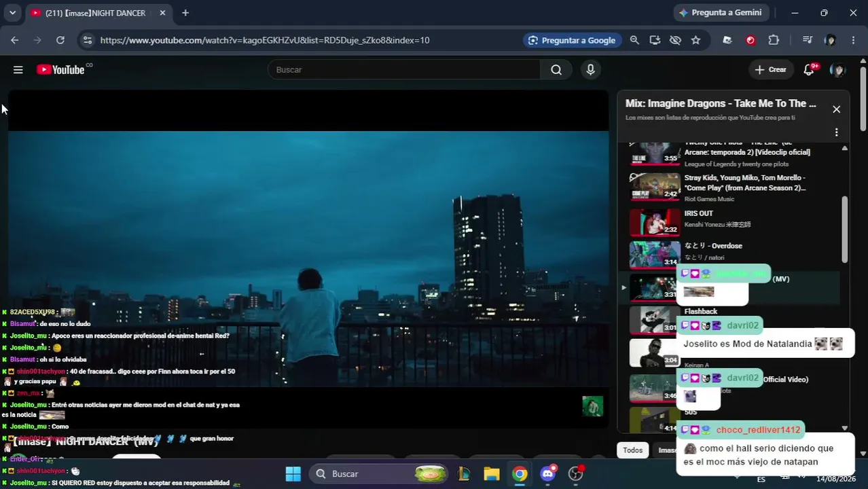Open YouTube notifications bell

click(x=809, y=69)
